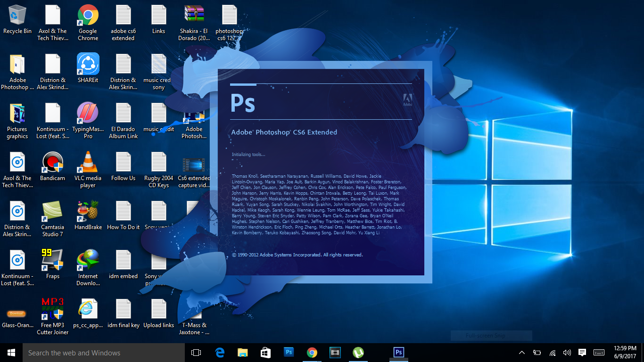Select the music cred sony file
The height and width of the screenshot is (362, 644).
pos(159,72)
